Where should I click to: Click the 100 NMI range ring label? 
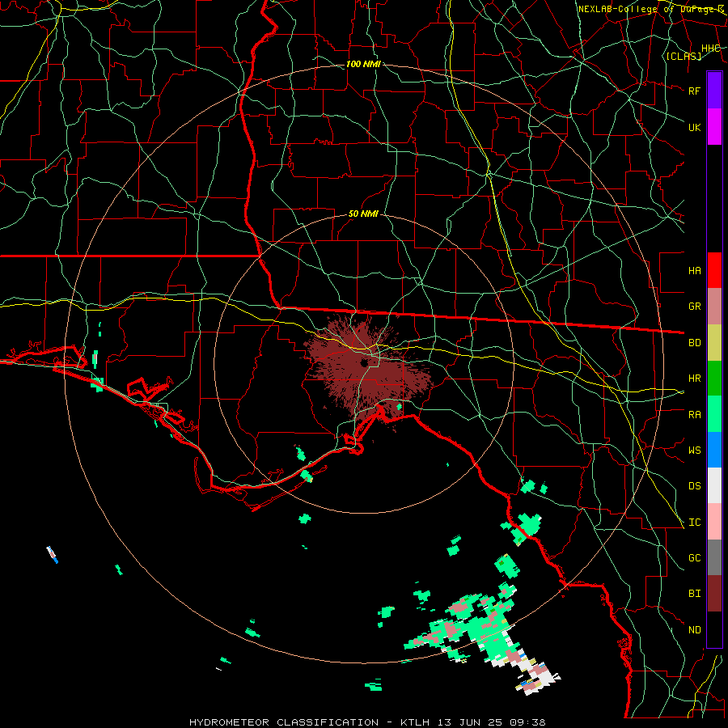click(x=363, y=64)
